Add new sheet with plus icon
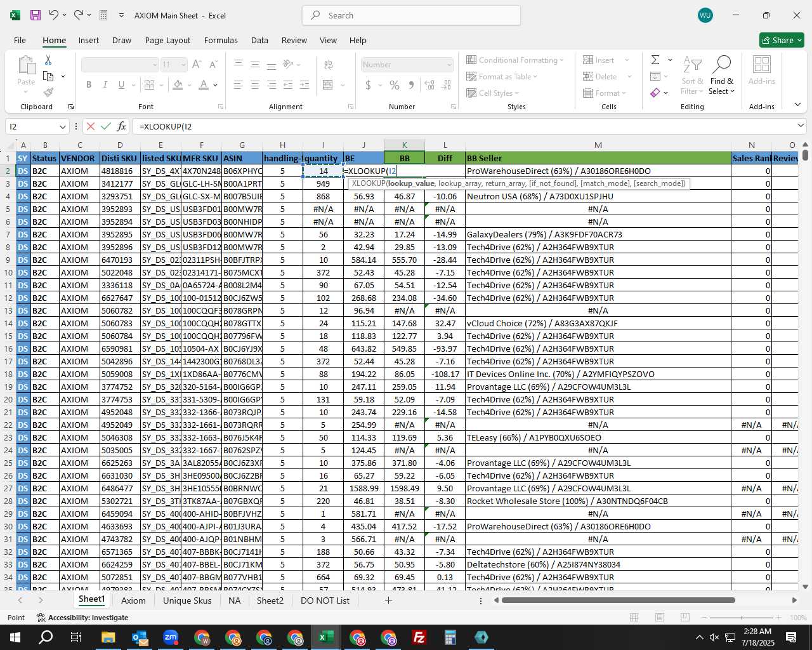Viewport: 812px width, 650px height. pos(388,600)
